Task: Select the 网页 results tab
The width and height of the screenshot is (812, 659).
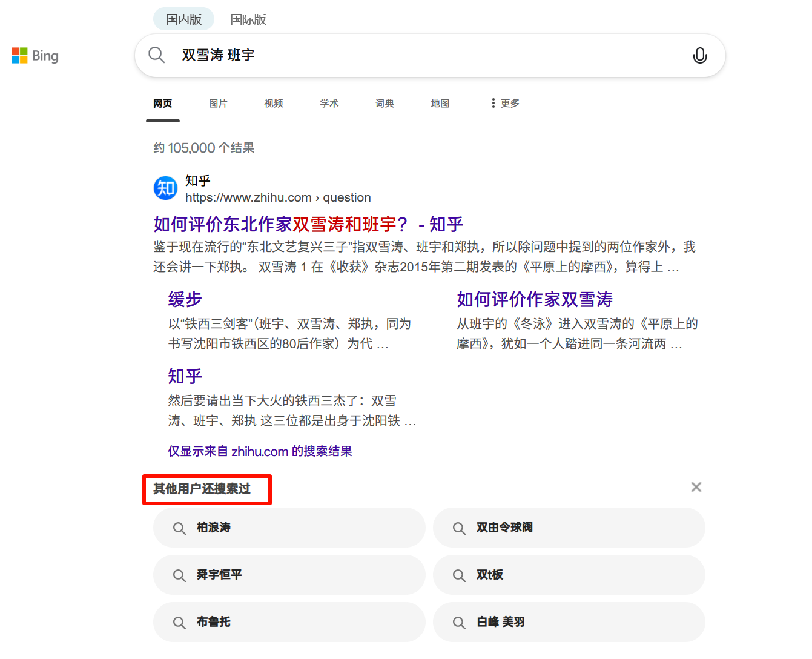Action: (x=163, y=104)
